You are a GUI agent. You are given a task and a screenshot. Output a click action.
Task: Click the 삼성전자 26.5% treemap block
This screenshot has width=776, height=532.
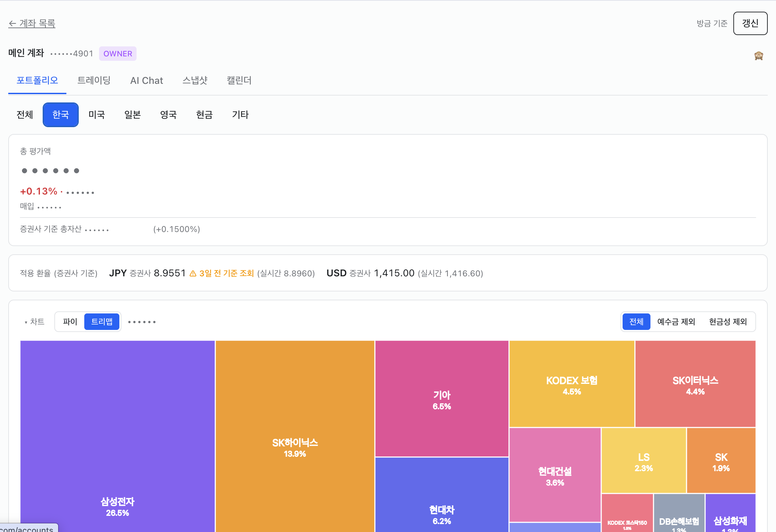coord(117,436)
